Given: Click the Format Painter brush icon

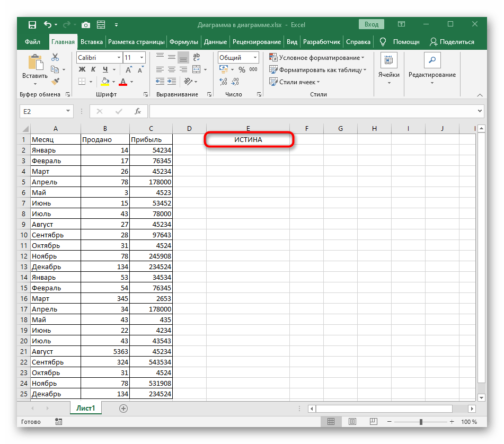Looking at the screenshot, I should pyautogui.click(x=55, y=82).
